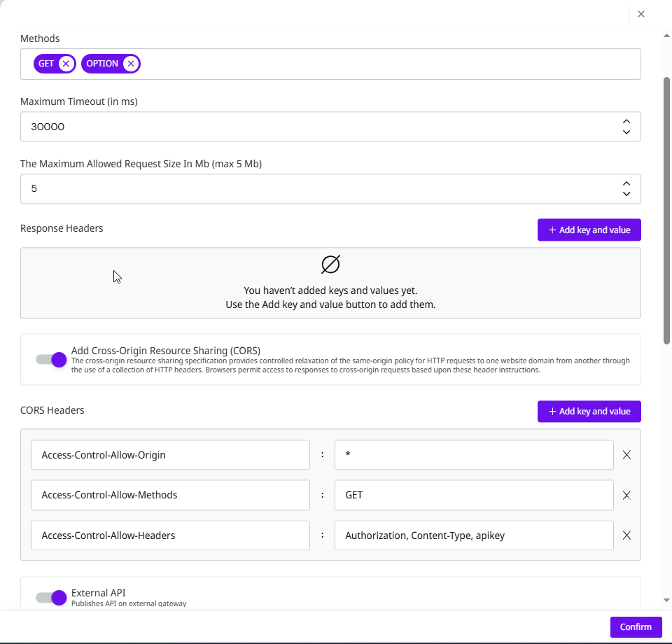
Task: Toggle the Add Cross-Origin Resource Sharing switch
Action: point(51,360)
